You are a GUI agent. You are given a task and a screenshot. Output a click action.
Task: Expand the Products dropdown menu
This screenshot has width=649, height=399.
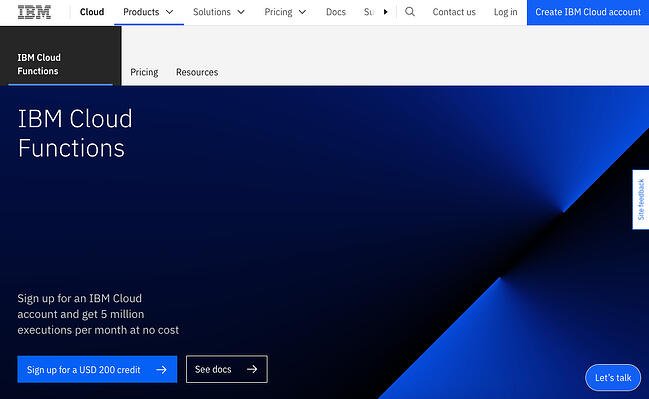coord(149,12)
